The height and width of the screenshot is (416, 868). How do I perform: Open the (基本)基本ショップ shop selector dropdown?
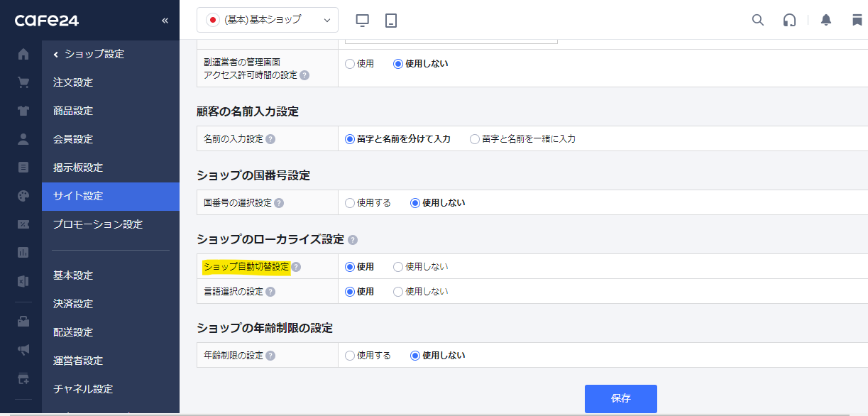tap(268, 20)
